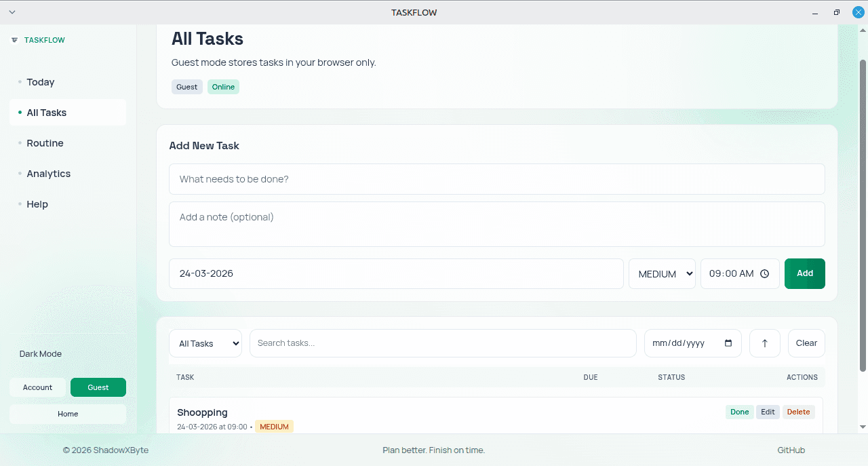The image size is (868, 466).
Task: Switch to Account mode button
Action: coord(38,387)
